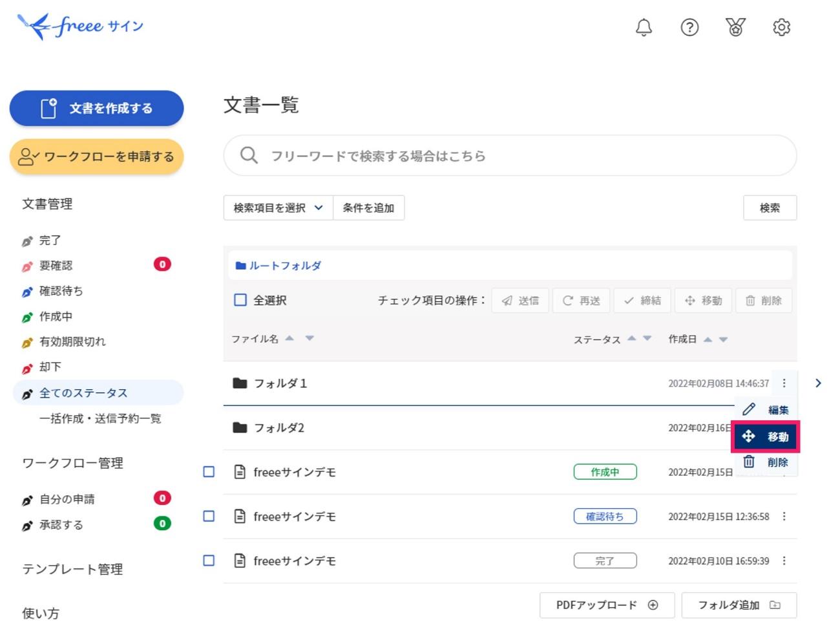The image size is (840, 631).
Task: Open the 使い方 section
Action: coord(41,613)
